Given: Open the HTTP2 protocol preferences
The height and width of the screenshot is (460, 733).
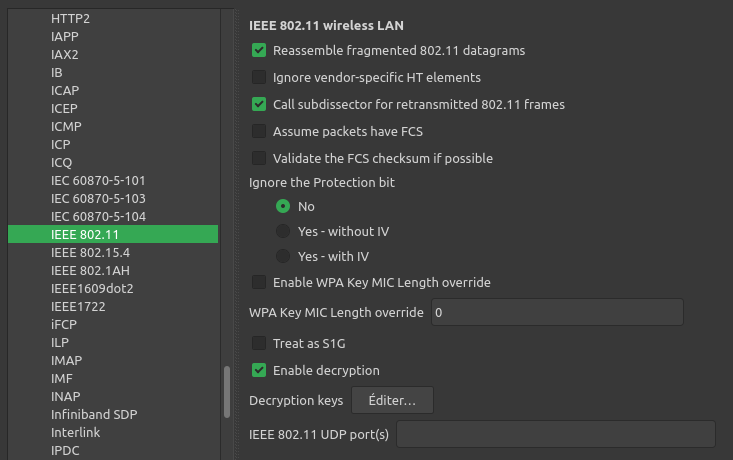Looking at the screenshot, I should point(69,18).
